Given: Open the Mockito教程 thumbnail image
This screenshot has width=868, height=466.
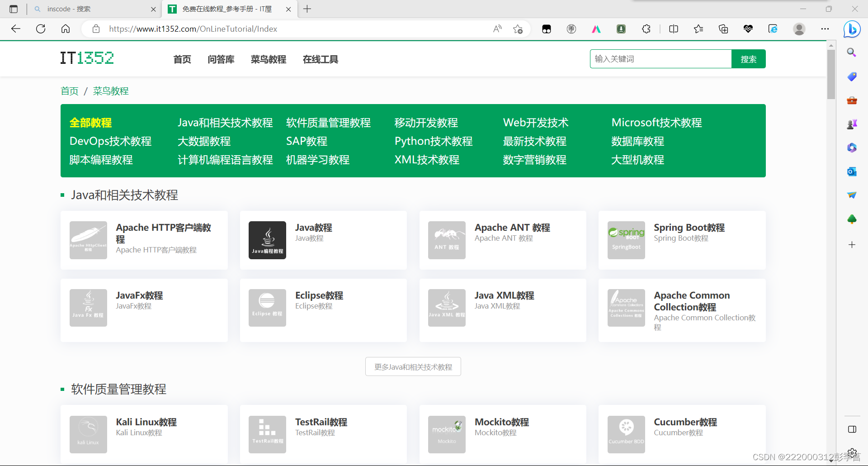Looking at the screenshot, I should 447,435.
